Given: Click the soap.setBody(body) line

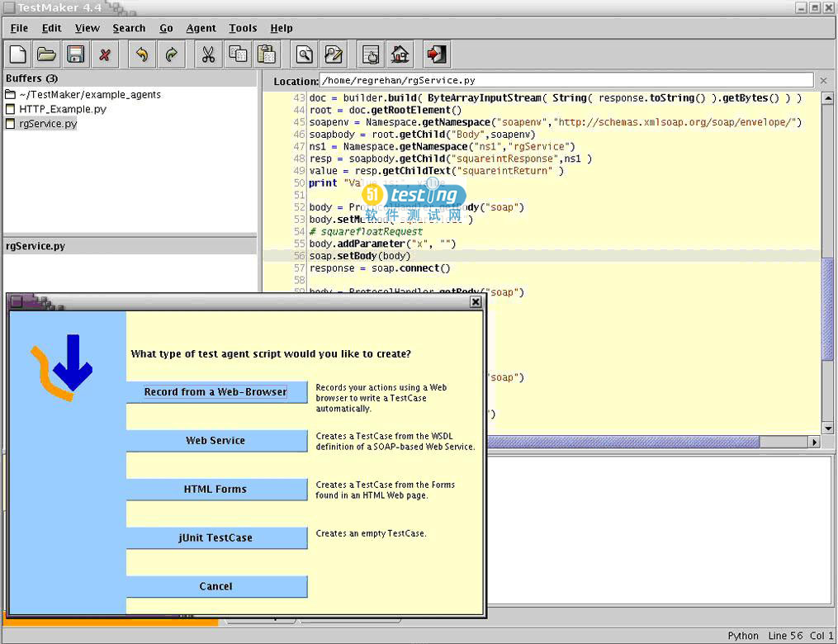Looking at the screenshot, I should 360,256.
